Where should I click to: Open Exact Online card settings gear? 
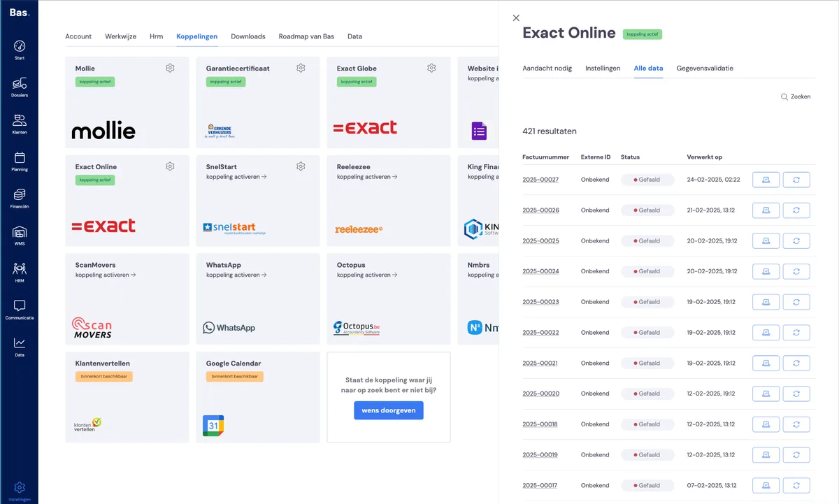point(170,166)
